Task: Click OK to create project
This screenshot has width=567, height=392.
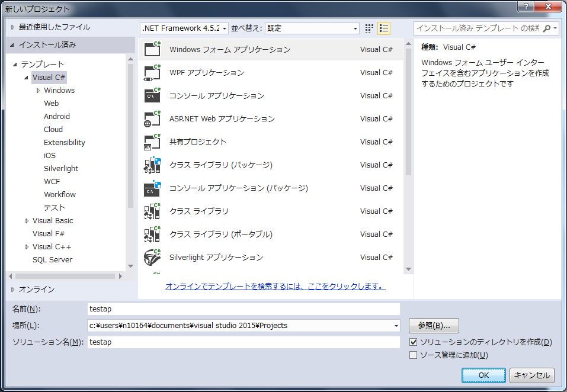Action: click(x=483, y=375)
